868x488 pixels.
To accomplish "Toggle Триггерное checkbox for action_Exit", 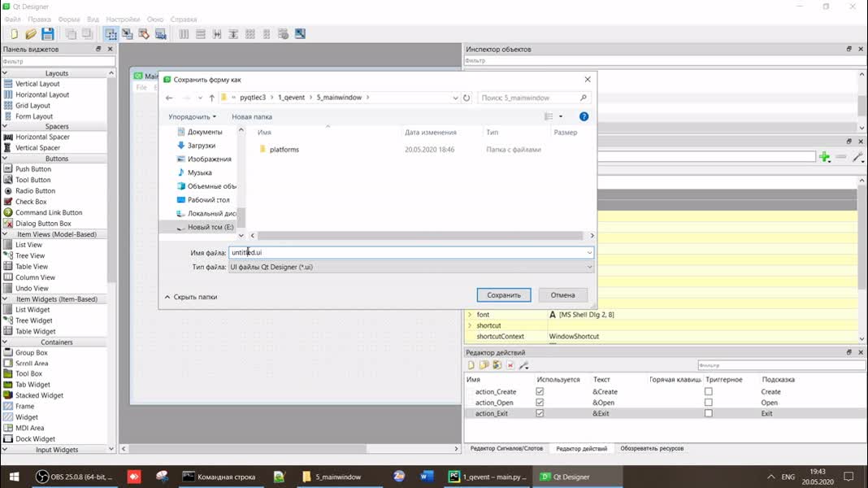I will coord(709,413).
